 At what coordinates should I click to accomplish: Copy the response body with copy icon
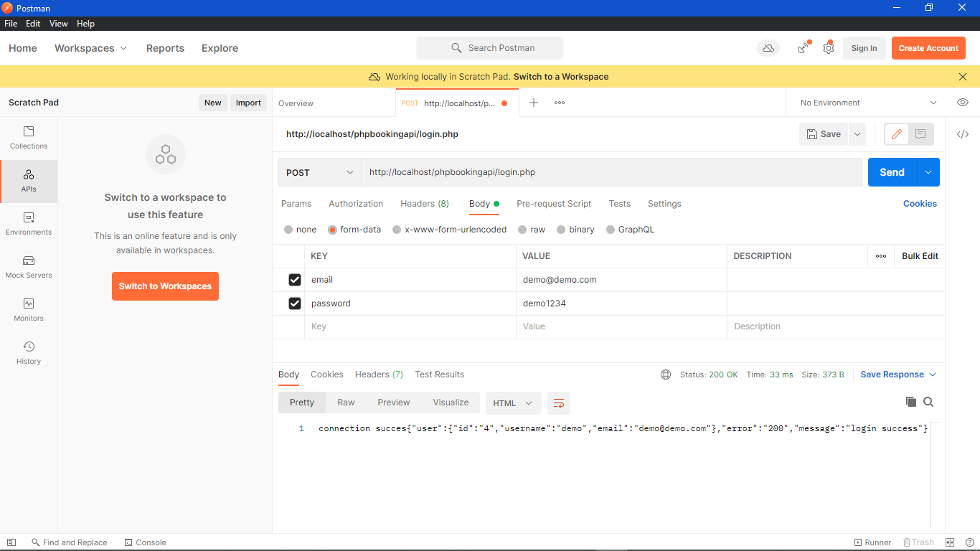(x=911, y=402)
